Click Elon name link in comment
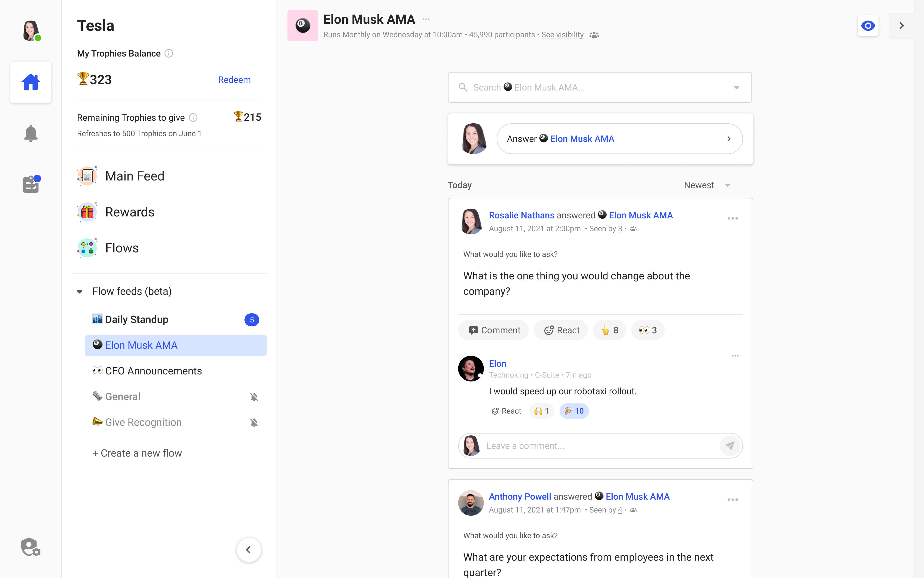The image size is (924, 578). point(497,363)
